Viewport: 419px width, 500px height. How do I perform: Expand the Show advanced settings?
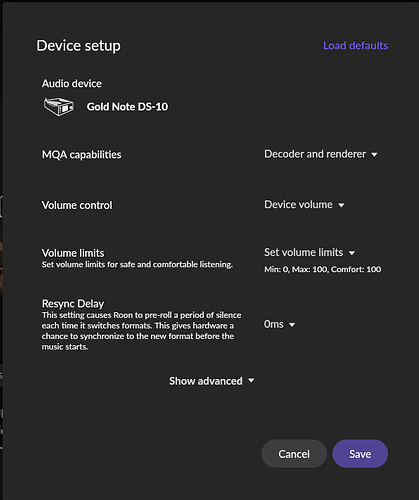[212, 381]
